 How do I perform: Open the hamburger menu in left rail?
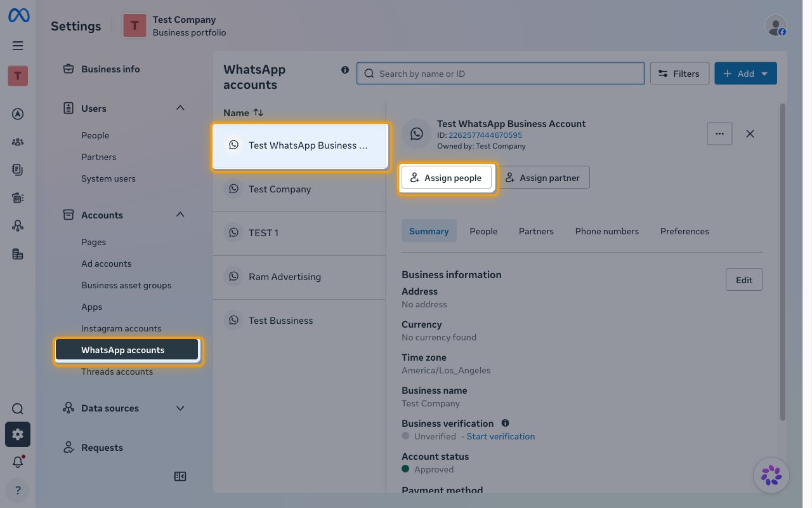click(x=18, y=46)
